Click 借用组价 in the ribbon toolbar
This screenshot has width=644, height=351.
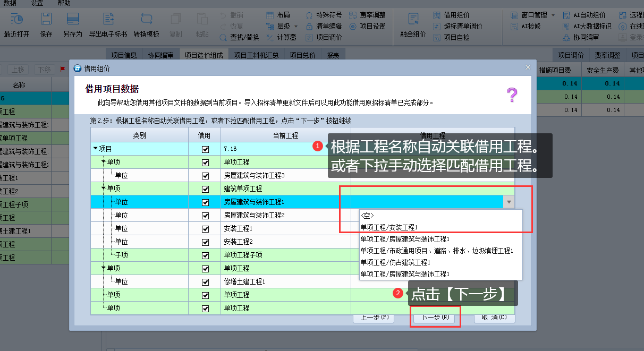click(451, 15)
